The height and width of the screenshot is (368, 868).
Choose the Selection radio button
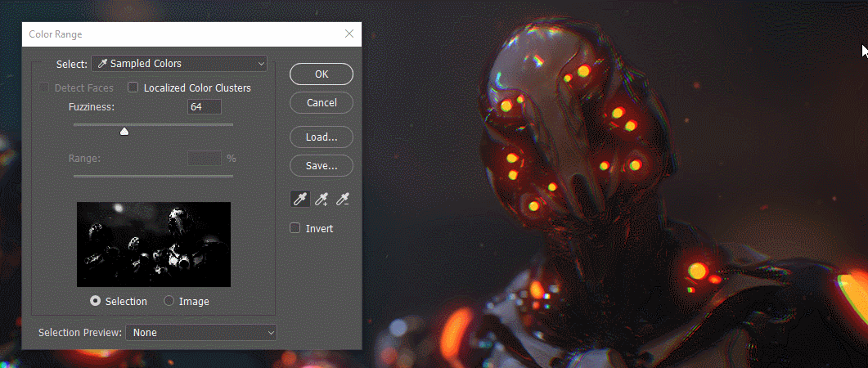(95, 301)
